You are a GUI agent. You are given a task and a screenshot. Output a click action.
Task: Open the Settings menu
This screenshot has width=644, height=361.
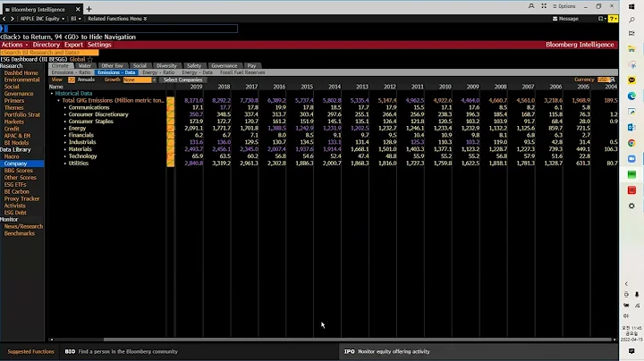tap(99, 45)
